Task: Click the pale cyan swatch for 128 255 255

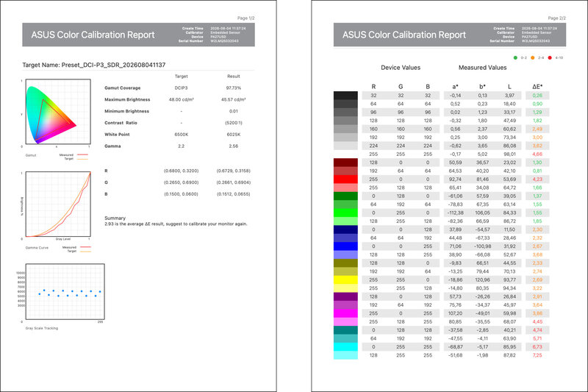Action: click(x=345, y=355)
